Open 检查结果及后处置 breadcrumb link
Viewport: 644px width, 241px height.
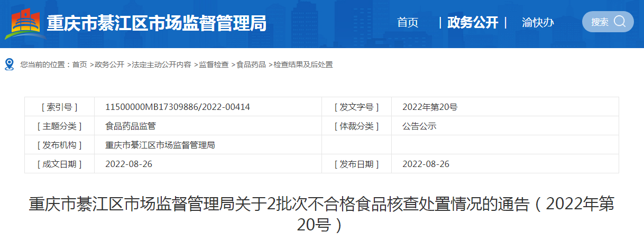(303, 64)
